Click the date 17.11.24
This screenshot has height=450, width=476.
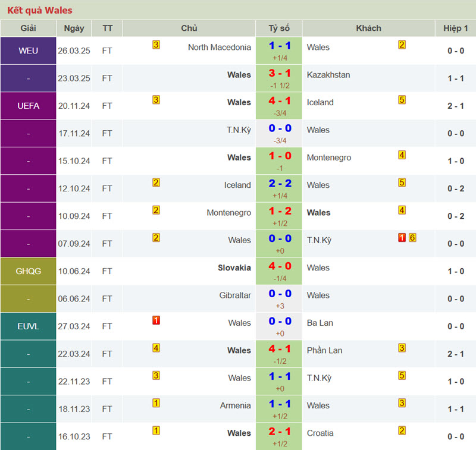(74, 133)
